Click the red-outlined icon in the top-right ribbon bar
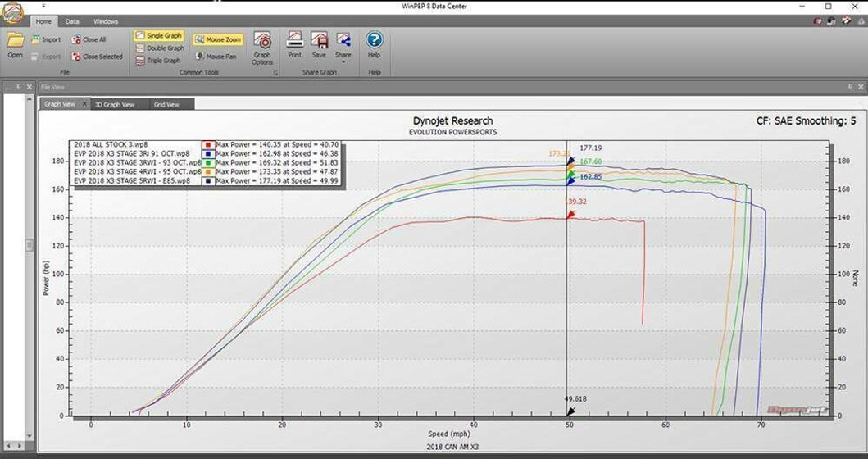Image resolution: width=868 pixels, height=459 pixels. click(x=818, y=21)
